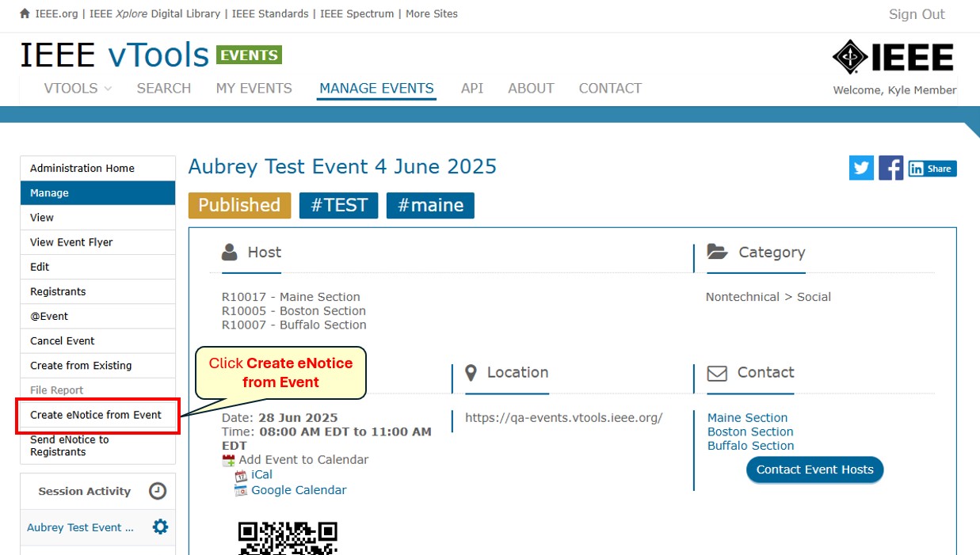Open settings gear for Aubrey Test Event session
The image size is (980, 555).
click(x=160, y=527)
